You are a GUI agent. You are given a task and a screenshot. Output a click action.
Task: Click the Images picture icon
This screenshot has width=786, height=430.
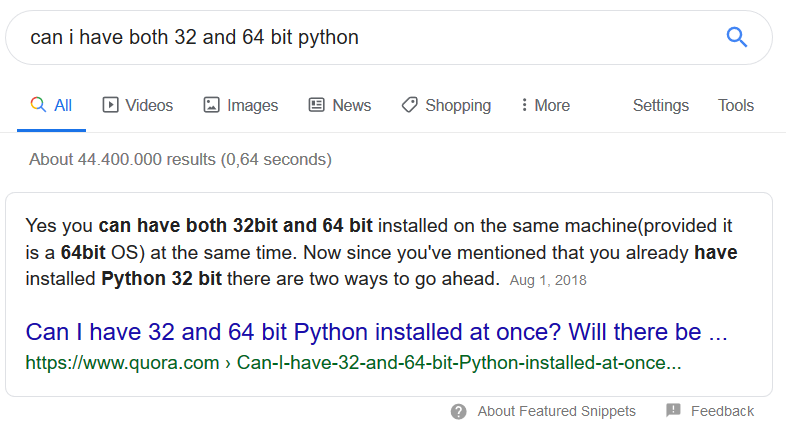coord(212,105)
